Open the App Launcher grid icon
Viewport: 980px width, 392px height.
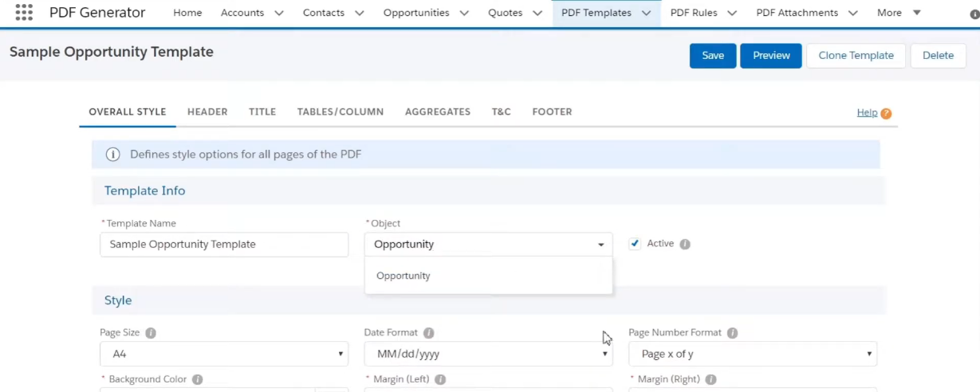click(x=24, y=13)
